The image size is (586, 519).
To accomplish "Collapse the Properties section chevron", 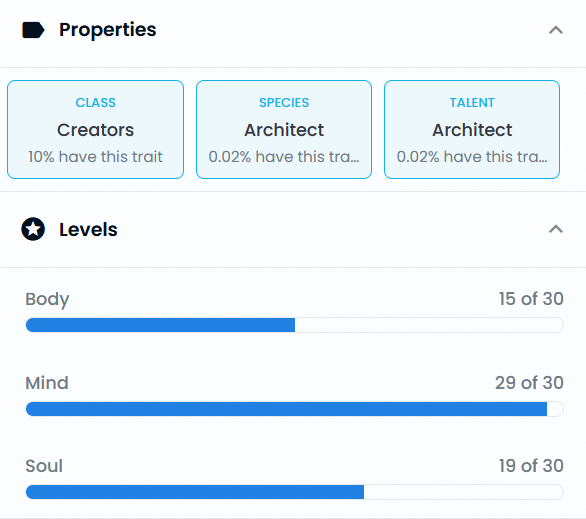I will [x=556, y=30].
